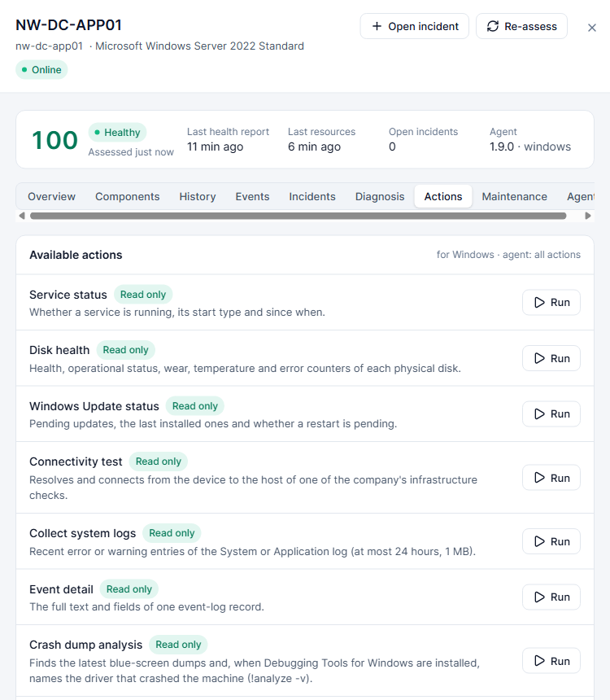Viewport: 610px width, 700px height.
Task: Click the NW-DC-APP01 device title
Action: (68, 25)
